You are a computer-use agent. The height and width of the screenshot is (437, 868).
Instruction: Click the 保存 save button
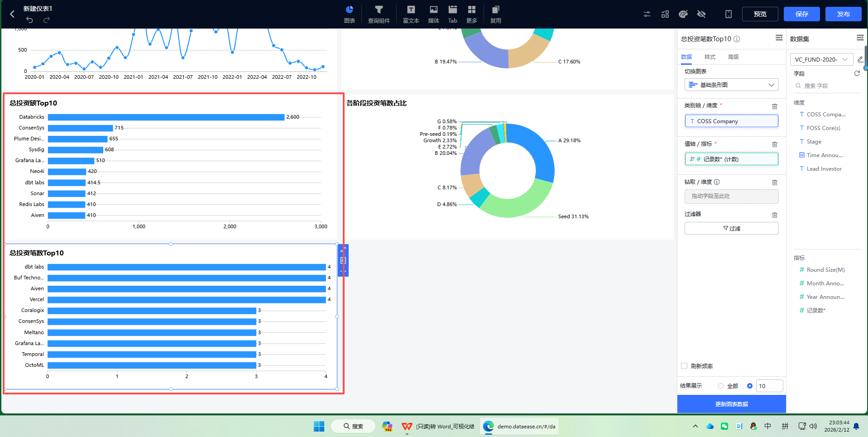802,14
